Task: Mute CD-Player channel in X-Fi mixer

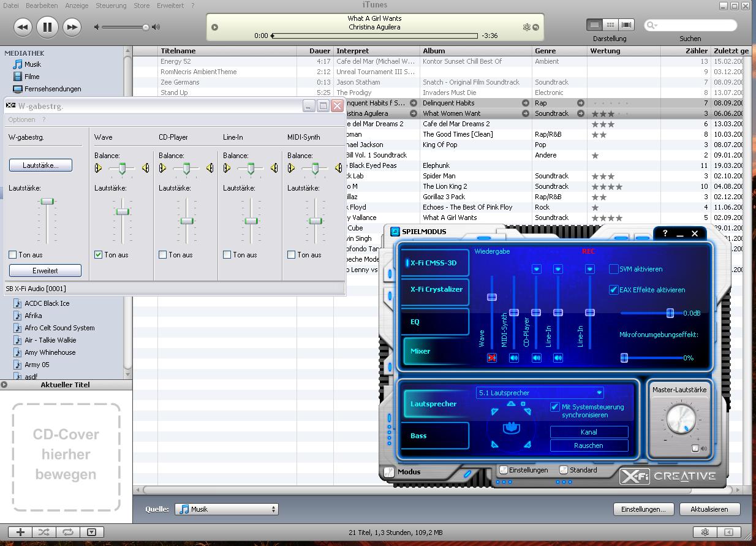Action: coord(536,358)
